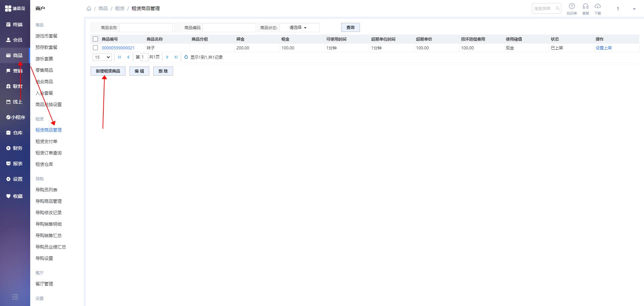Go to the next page of results
644x306 pixels.
tap(167, 57)
